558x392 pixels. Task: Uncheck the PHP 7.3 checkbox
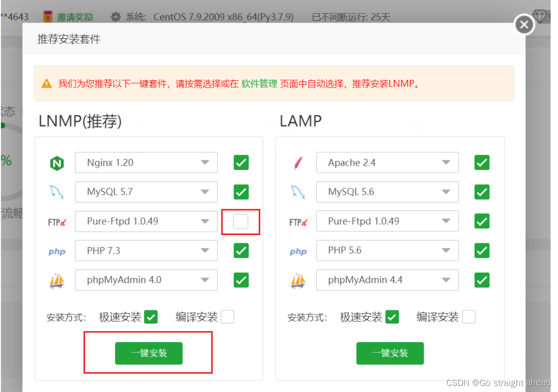241,251
